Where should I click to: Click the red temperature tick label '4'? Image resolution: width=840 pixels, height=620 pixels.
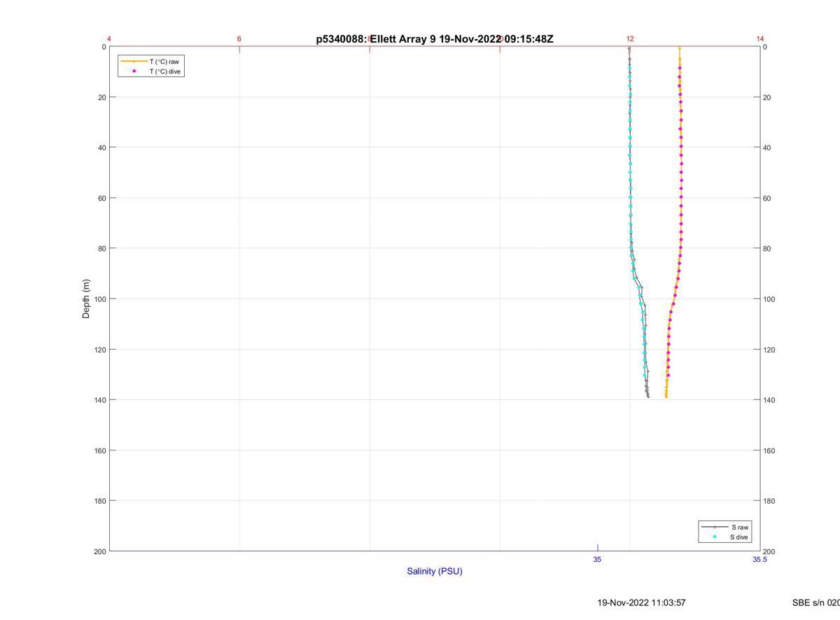click(109, 39)
